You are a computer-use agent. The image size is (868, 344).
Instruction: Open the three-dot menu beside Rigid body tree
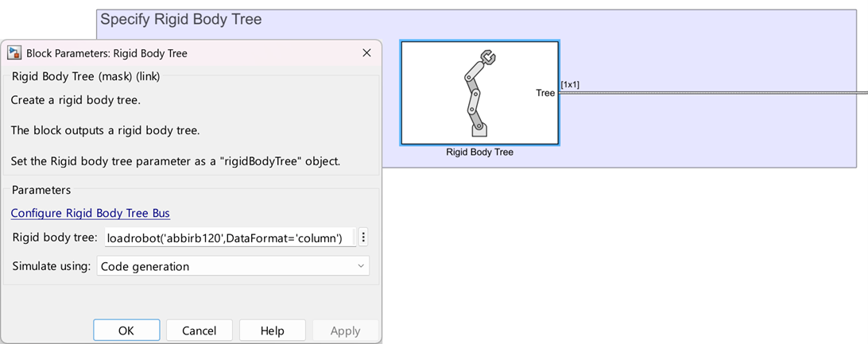click(363, 238)
